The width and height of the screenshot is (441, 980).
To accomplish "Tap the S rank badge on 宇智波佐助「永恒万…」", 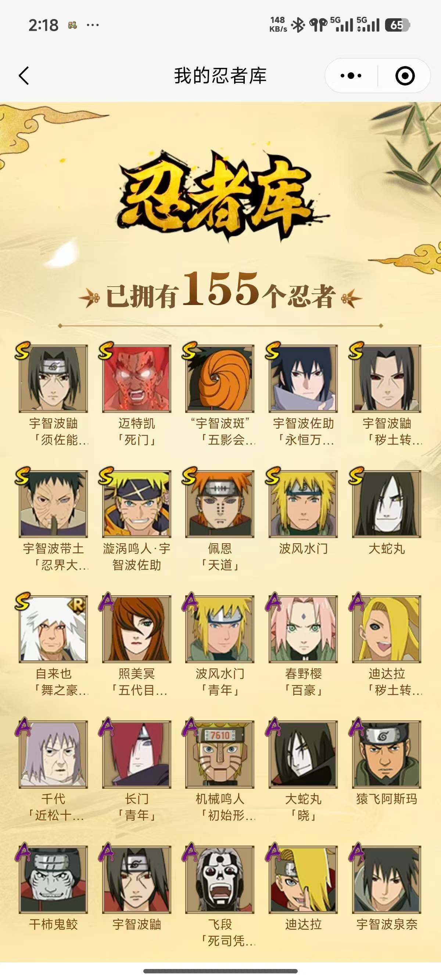I will pyautogui.click(x=273, y=351).
